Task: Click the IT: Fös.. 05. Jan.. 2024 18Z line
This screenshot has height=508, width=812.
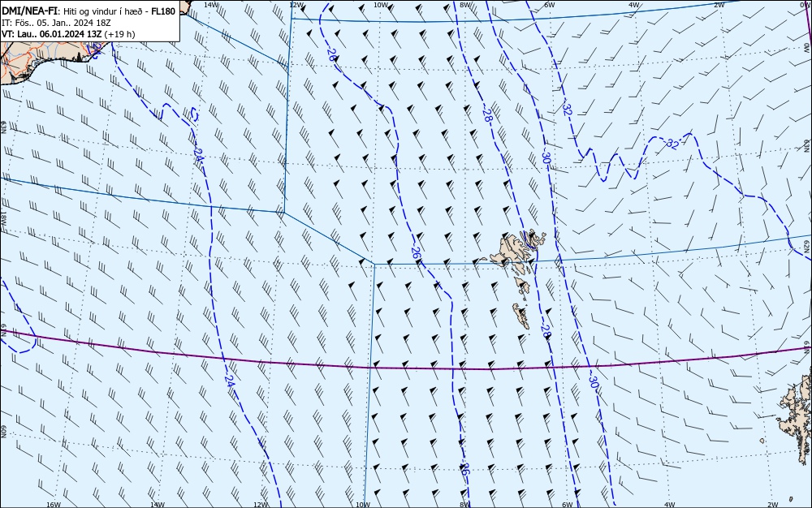Action: [x=56, y=23]
